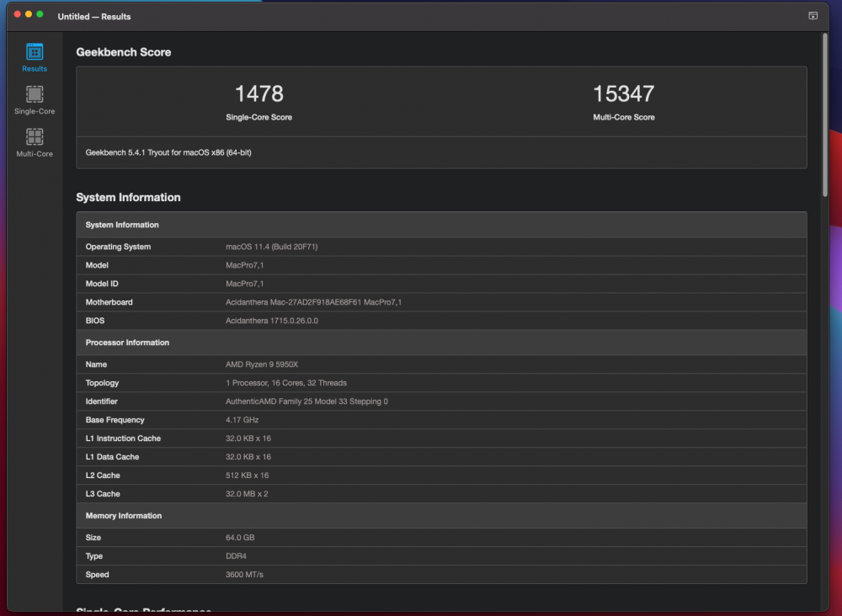Click the Processor Information table header
Image resolution: width=842 pixels, height=616 pixels.
(x=441, y=343)
